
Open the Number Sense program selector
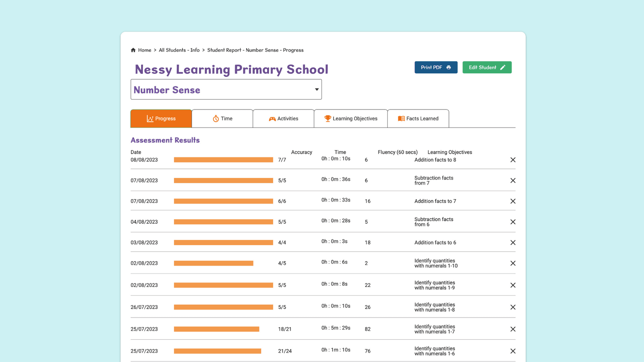pyautogui.click(x=226, y=89)
